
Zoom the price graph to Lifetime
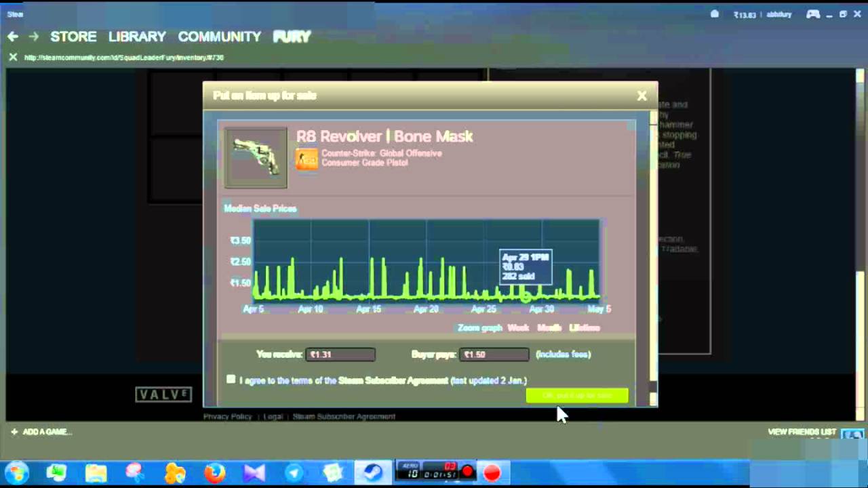coord(585,328)
